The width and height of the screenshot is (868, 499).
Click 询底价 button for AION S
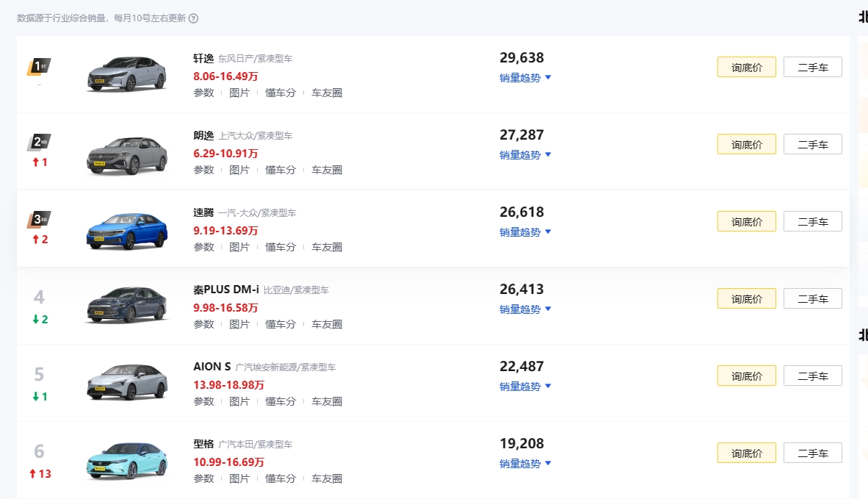pyautogui.click(x=746, y=376)
